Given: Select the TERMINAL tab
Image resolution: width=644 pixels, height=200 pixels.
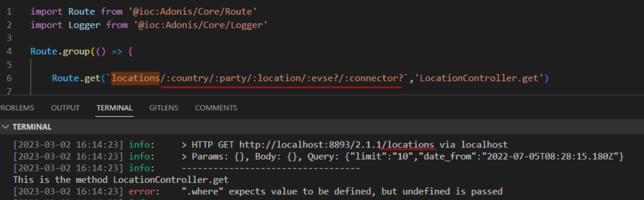Looking at the screenshot, I should (x=114, y=108).
